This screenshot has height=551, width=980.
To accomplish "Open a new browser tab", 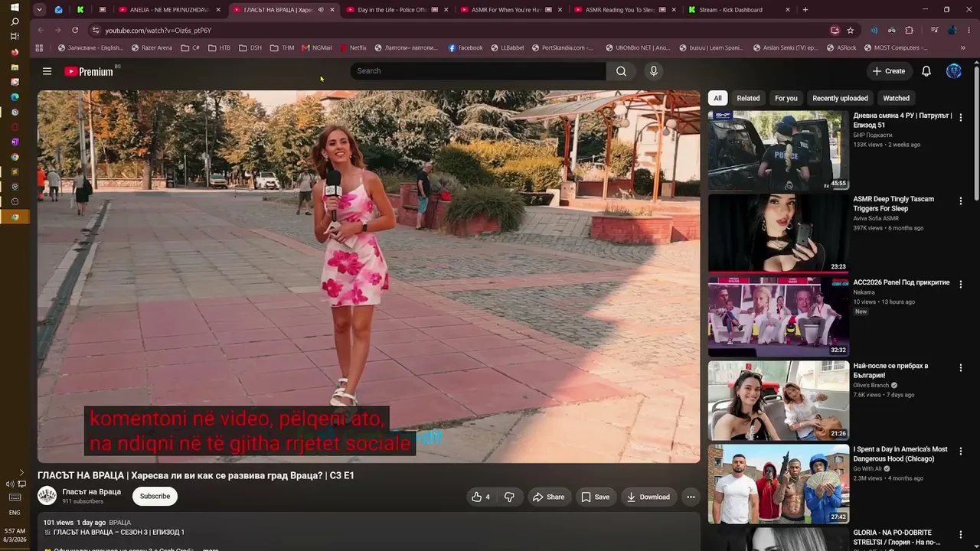I will [x=805, y=10].
